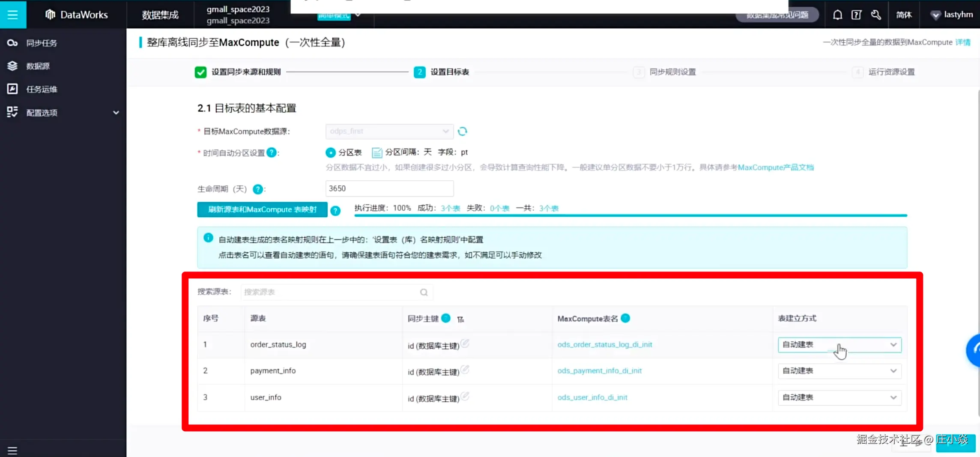Viewport: 980px width, 457px height.
Task: Focus the 生命周期 input showing 3650
Action: point(389,188)
